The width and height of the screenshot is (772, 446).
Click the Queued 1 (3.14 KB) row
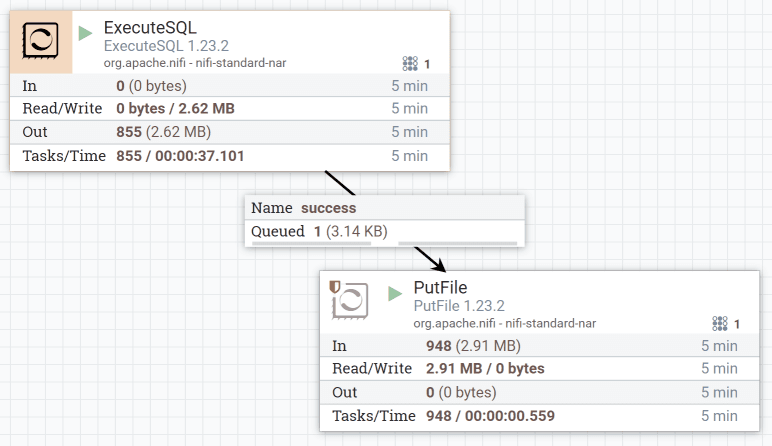385,231
